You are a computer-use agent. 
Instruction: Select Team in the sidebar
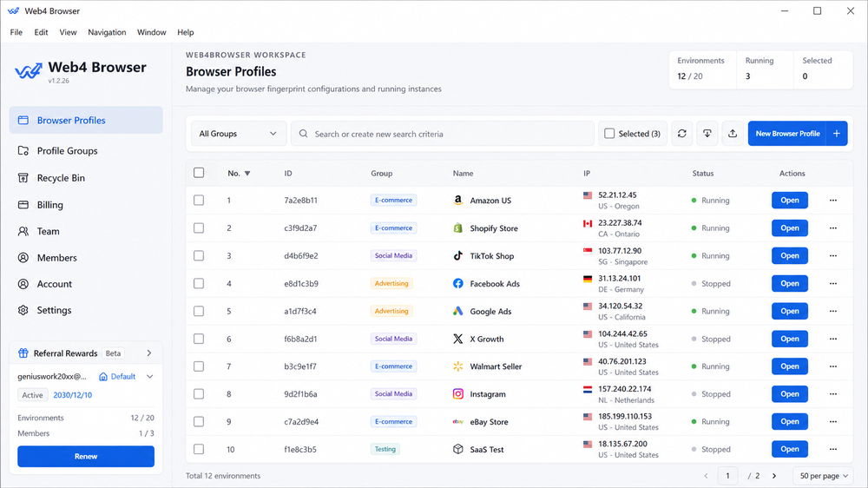click(86, 231)
